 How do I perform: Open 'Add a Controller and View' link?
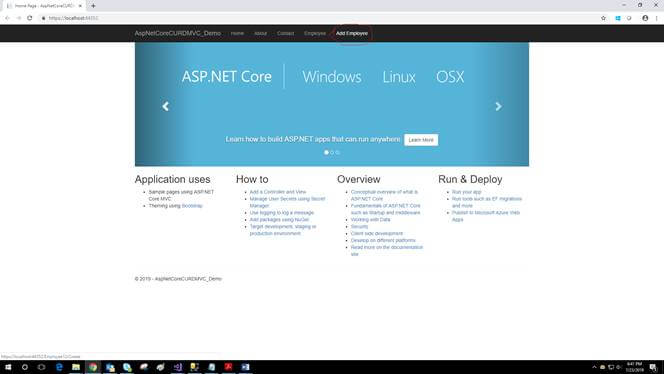pos(278,192)
